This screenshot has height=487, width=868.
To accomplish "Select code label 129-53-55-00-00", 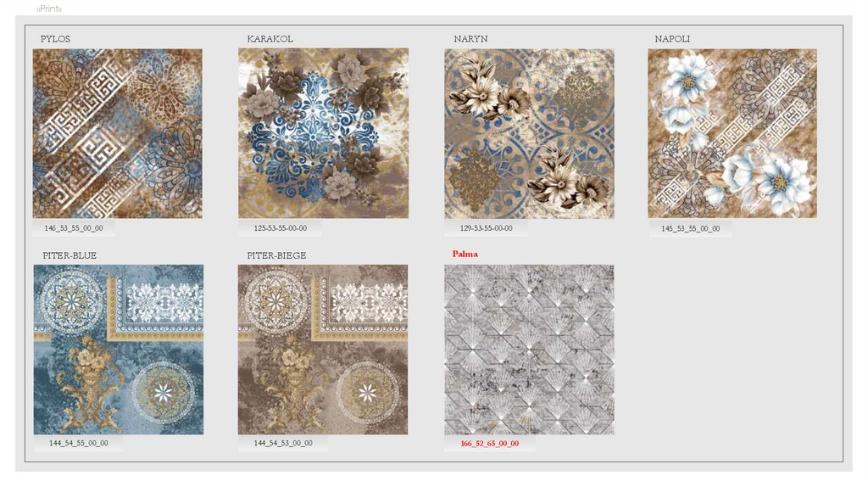I will [486, 228].
